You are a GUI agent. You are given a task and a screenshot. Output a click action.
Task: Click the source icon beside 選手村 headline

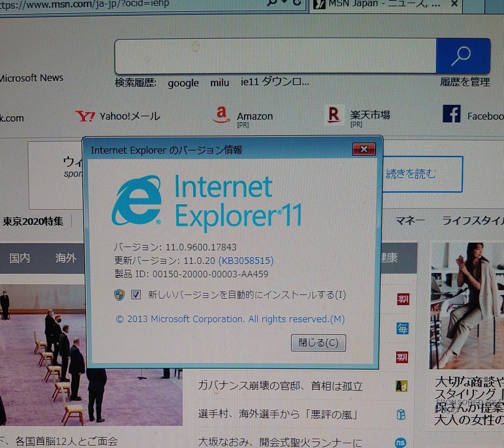401,415
